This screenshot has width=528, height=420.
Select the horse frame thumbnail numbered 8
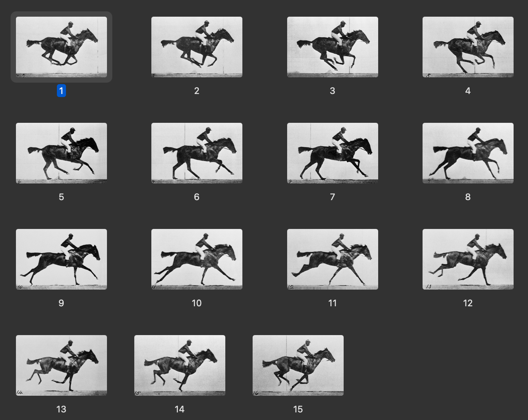468,153
